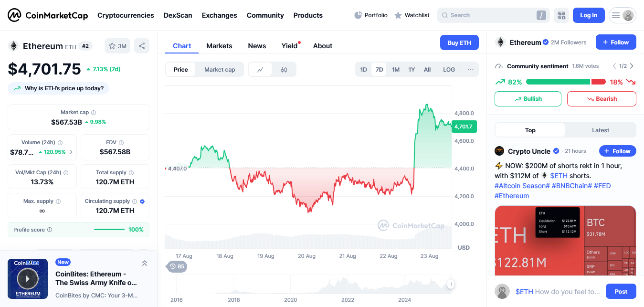The height and width of the screenshot is (307, 644).
Task: Show Latest community posts
Action: (601, 130)
